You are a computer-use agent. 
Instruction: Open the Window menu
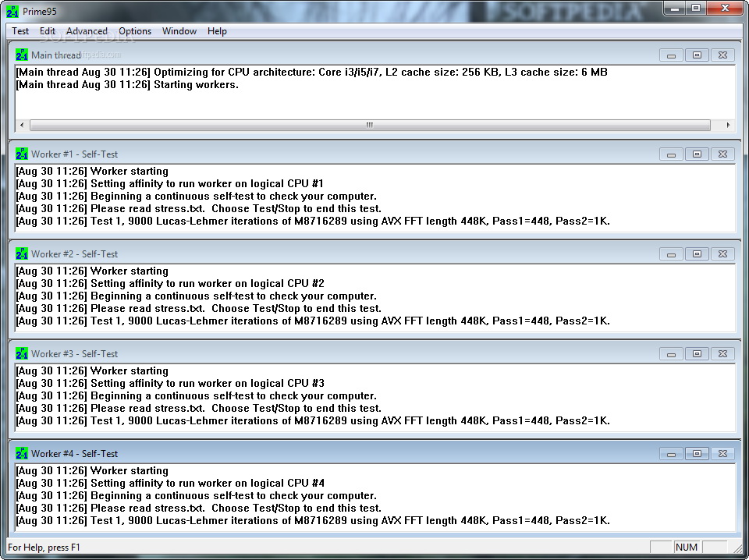pos(179,31)
